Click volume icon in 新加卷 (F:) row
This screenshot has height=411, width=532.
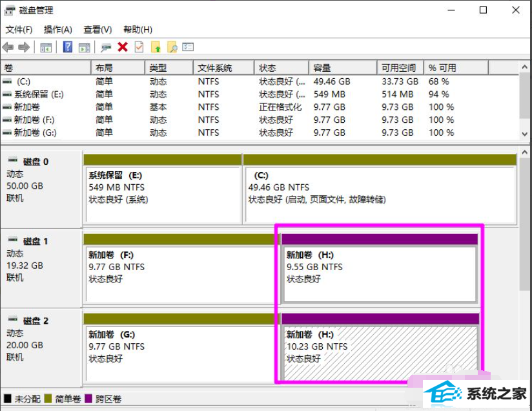7,120
